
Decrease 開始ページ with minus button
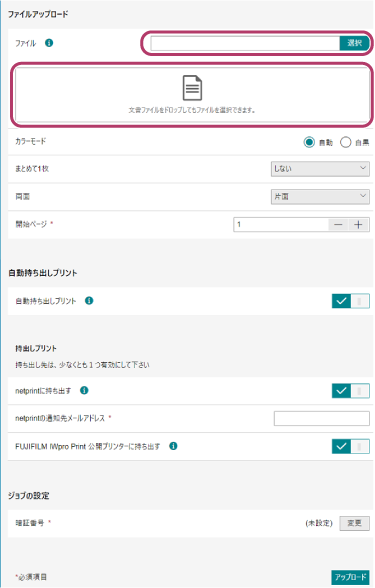[338, 225]
